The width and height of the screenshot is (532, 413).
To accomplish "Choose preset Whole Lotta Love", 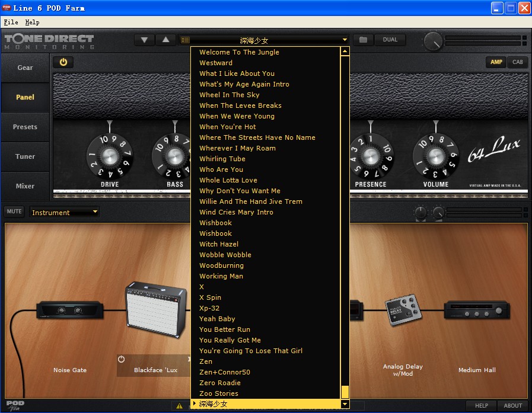I will coord(265,180).
